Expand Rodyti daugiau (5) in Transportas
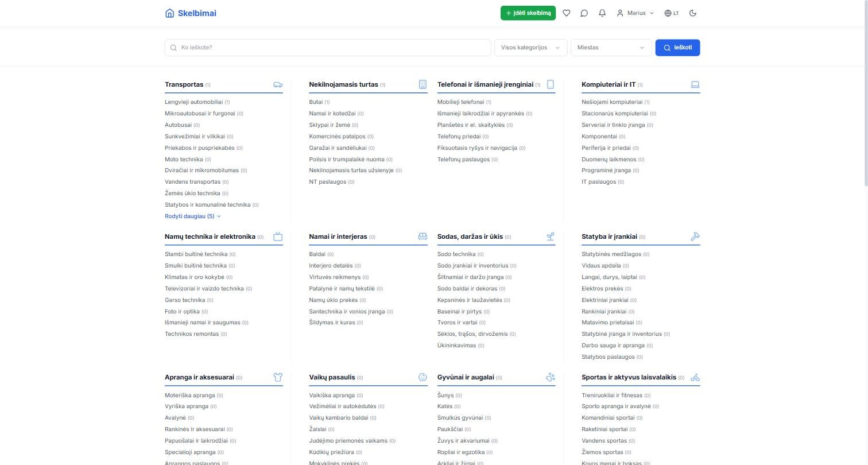 coord(193,216)
